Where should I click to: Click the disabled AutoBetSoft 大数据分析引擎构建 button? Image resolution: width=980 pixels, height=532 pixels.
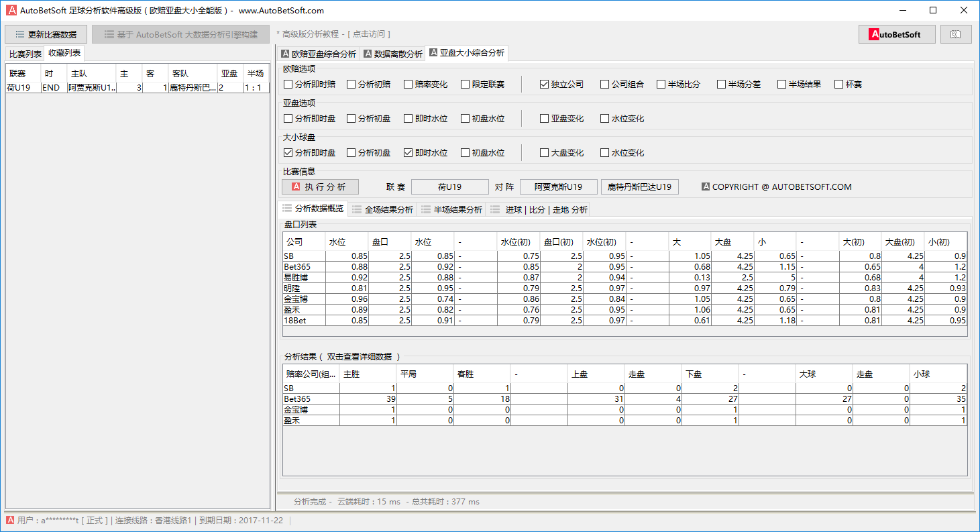180,34
